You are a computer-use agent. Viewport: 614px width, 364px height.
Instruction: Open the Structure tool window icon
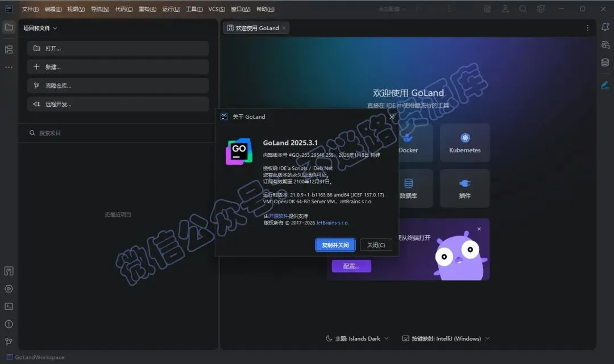[x=9, y=49]
